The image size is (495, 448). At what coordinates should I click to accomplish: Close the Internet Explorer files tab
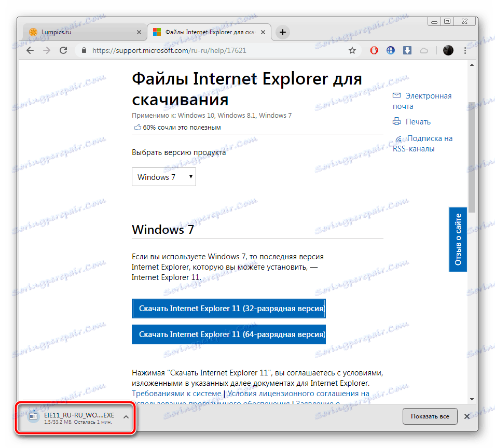click(263, 32)
